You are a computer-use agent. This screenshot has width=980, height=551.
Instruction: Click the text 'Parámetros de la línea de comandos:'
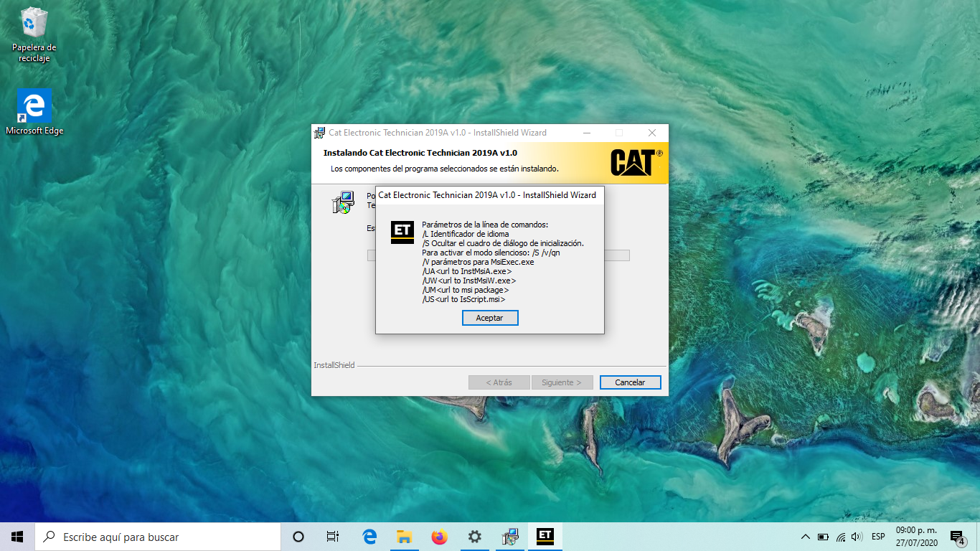pos(485,225)
